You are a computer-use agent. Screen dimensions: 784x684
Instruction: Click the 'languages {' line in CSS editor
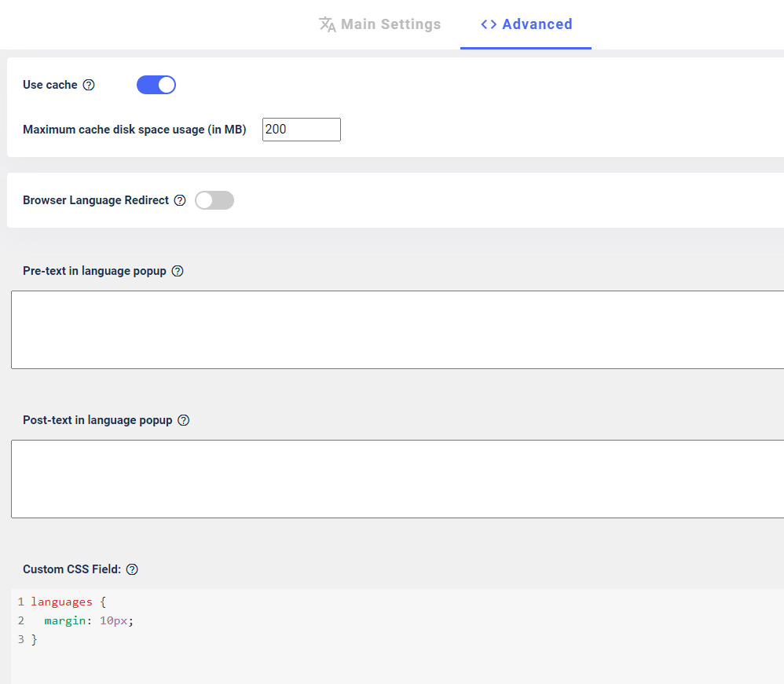(x=68, y=602)
